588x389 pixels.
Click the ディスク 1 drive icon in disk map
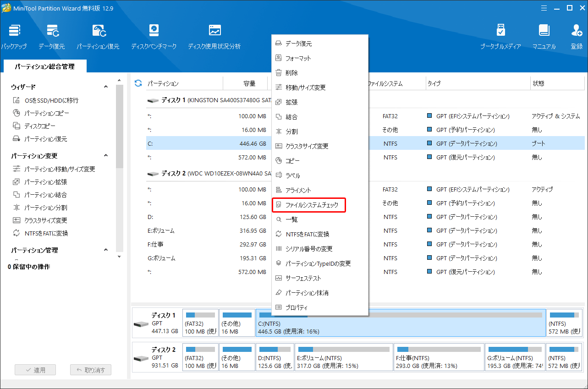(142, 324)
